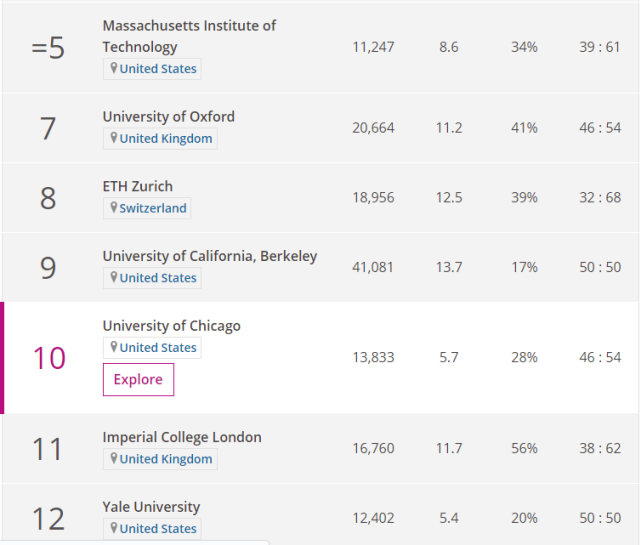Open University of Oxford page
The image size is (641, 545).
coord(168,116)
